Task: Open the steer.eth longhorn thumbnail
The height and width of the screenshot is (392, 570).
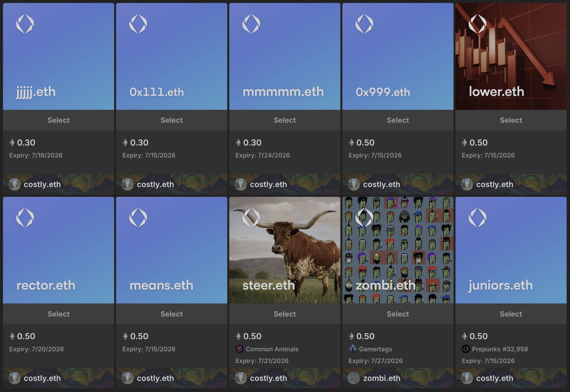Action: click(285, 250)
